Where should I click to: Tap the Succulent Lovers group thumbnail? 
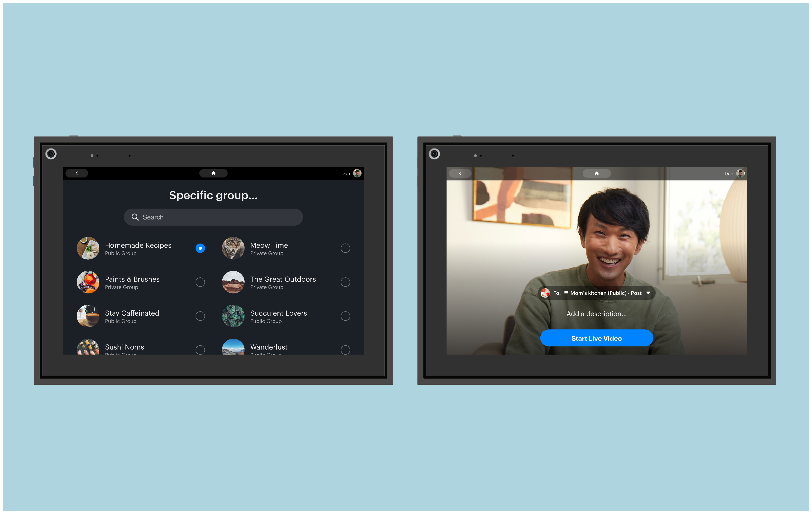coord(233,316)
